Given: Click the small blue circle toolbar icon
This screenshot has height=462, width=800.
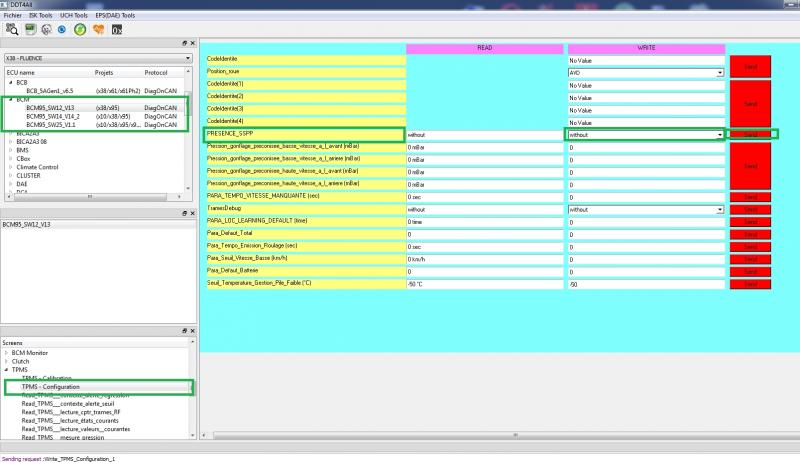Looking at the screenshot, I should coord(62,30).
